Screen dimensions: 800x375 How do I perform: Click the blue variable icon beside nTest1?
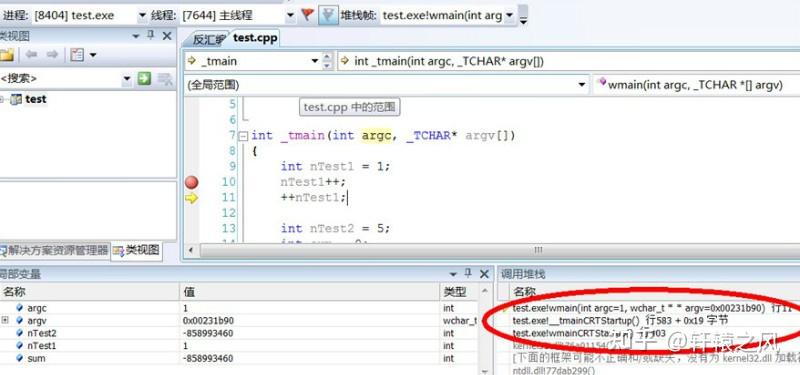(x=19, y=345)
